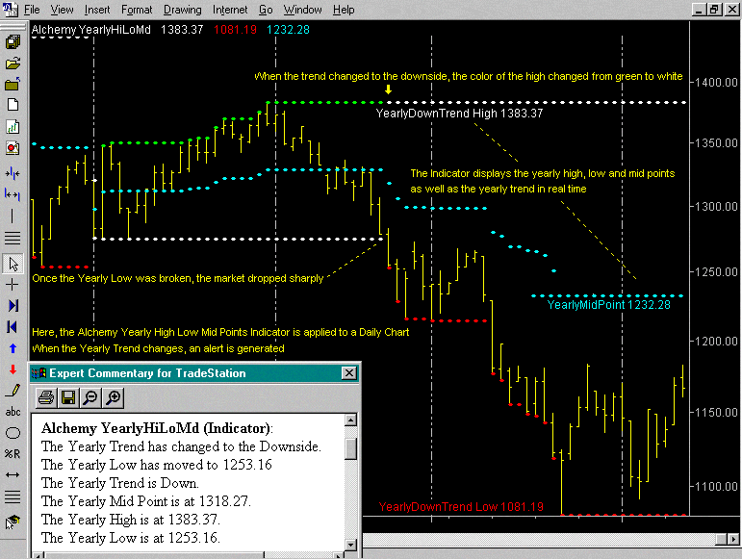
Task: Select the abc text tool
Action: 13,412
